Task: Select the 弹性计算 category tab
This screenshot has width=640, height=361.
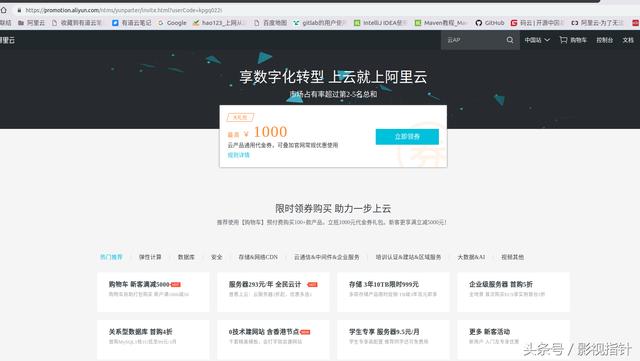Action: (x=150, y=257)
